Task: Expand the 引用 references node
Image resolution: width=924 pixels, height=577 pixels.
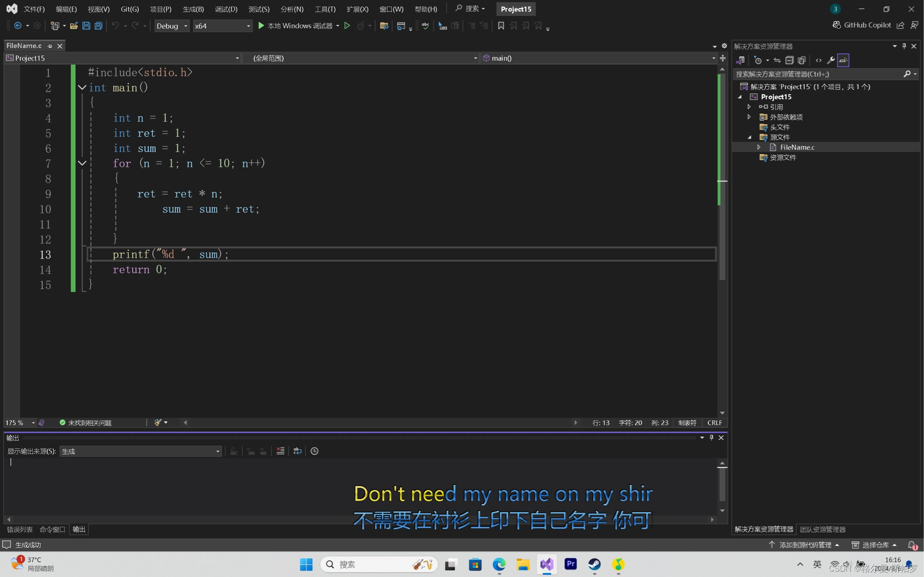Action: [749, 107]
